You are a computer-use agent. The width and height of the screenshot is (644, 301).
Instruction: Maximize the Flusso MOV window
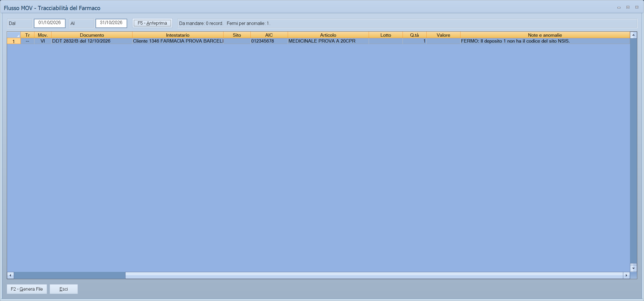pyautogui.click(x=628, y=7)
